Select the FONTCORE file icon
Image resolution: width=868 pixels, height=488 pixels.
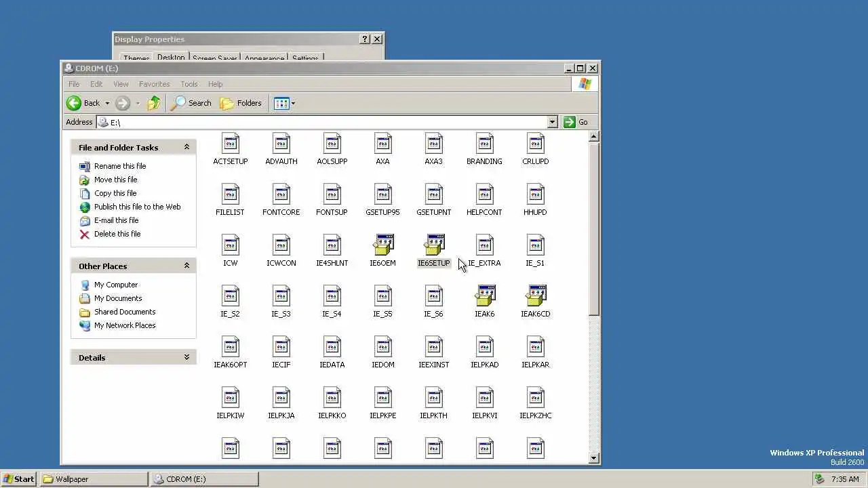281,195
